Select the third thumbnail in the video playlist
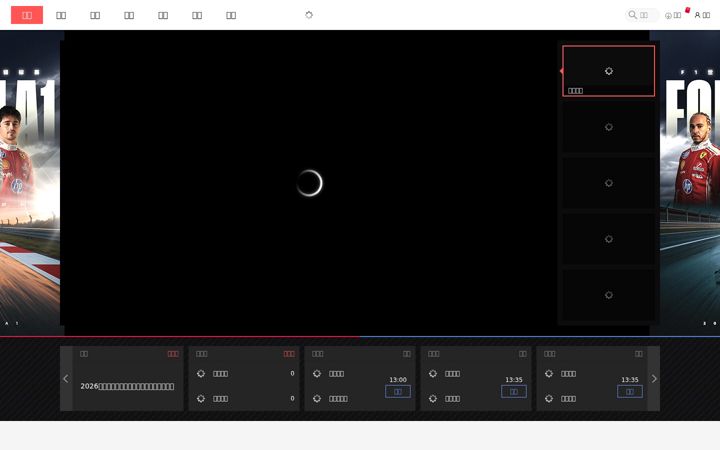The height and width of the screenshot is (450, 720). tap(609, 183)
